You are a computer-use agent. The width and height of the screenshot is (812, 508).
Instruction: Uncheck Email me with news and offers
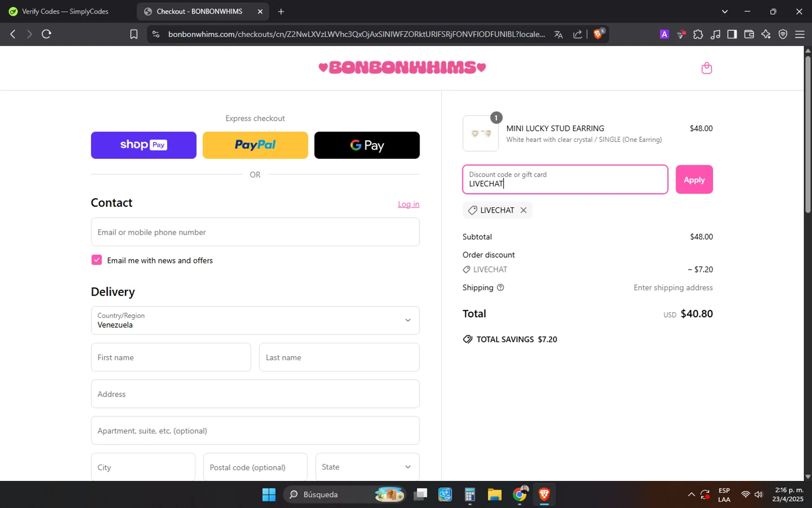(96, 260)
